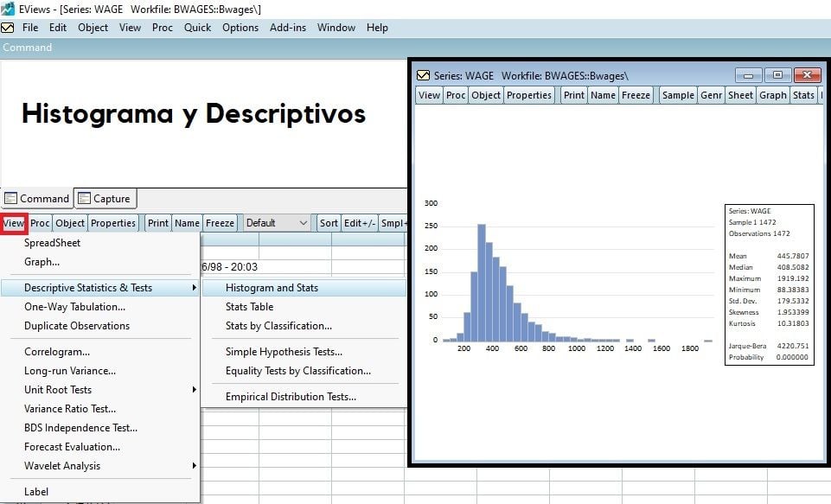The image size is (831, 504).
Task: Click the Freeze toolbar button
Action: coord(636,95)
